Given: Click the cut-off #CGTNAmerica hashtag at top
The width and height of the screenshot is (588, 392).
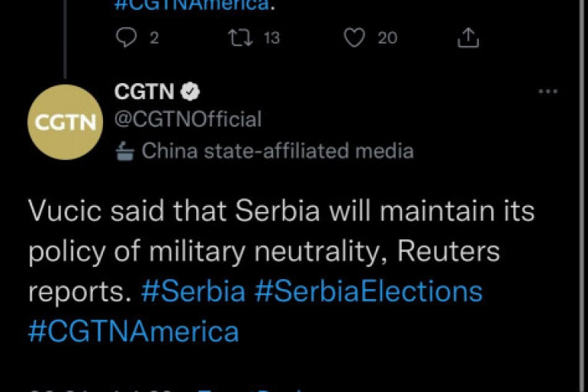Looking at the screenshot, I should tap(192, 5).
